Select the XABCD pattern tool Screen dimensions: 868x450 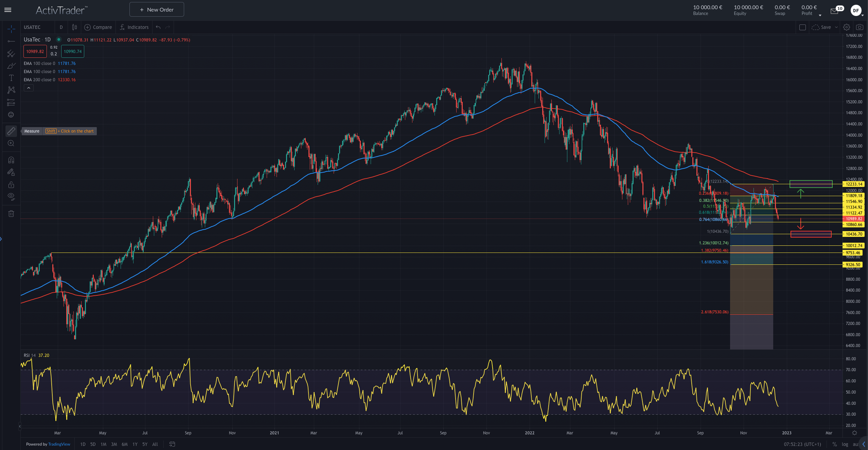[x=11, y=90]
